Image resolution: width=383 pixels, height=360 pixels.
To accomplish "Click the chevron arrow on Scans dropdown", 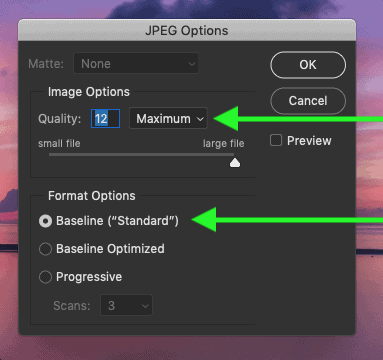I will click(145, 306).
